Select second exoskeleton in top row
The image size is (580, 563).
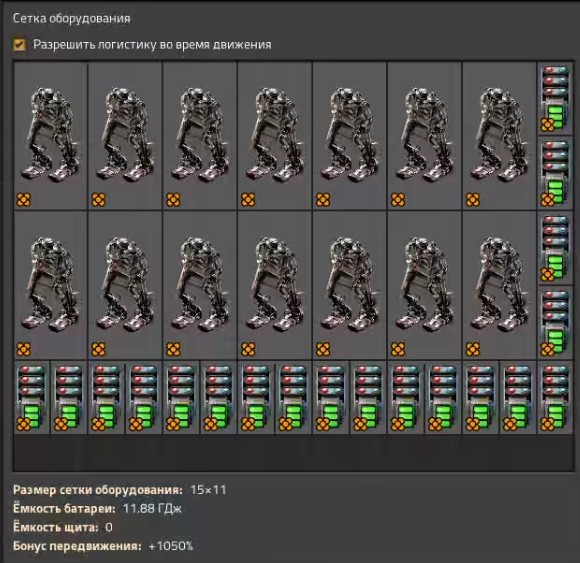(x=125, y=136)
